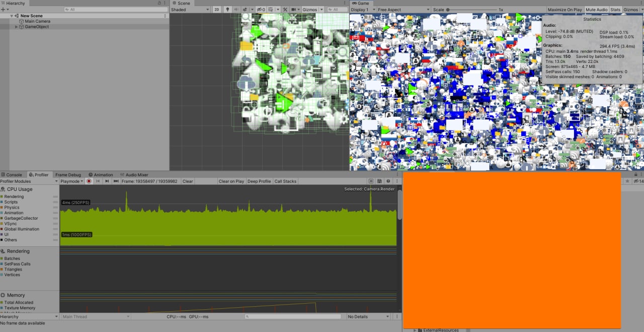Image resolution: width=644 pixels, height=332 pixels.
Task: Click Hierarchy search field
Action: (x=116, y=10)
